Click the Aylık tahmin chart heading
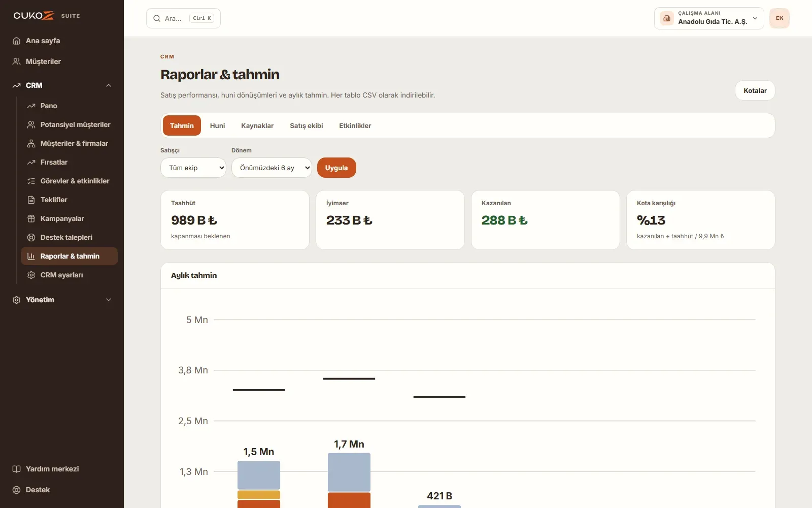Screen dimensions: 812x508 click(x=194, y=275)
